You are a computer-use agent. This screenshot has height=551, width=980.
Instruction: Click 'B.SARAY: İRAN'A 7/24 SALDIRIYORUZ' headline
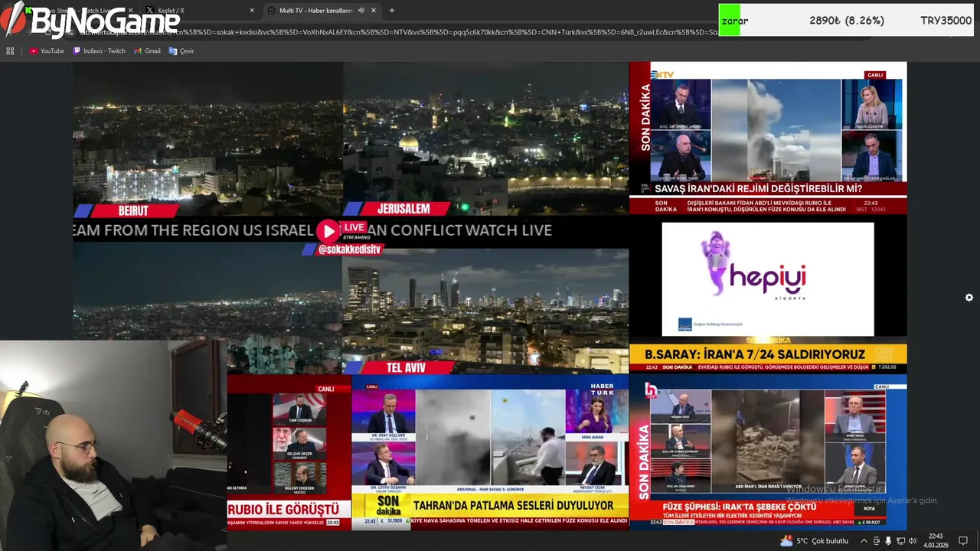[755, 355]
